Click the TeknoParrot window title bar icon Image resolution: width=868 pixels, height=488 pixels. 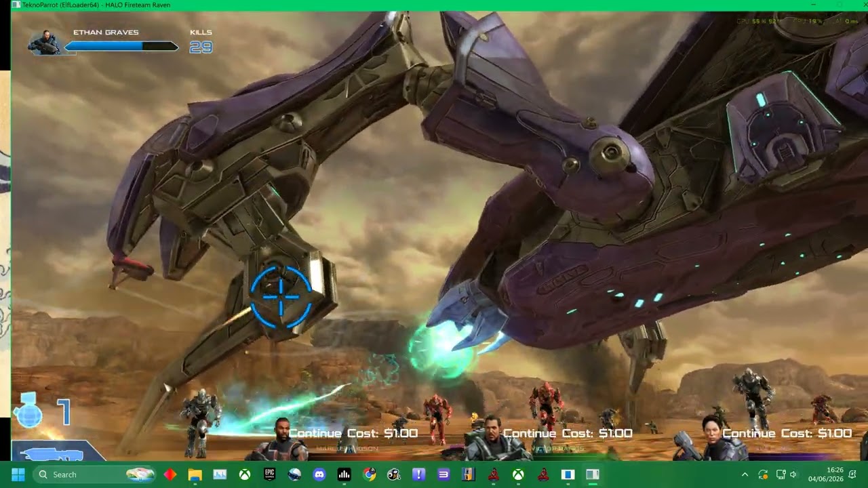[x=16, y=5]
